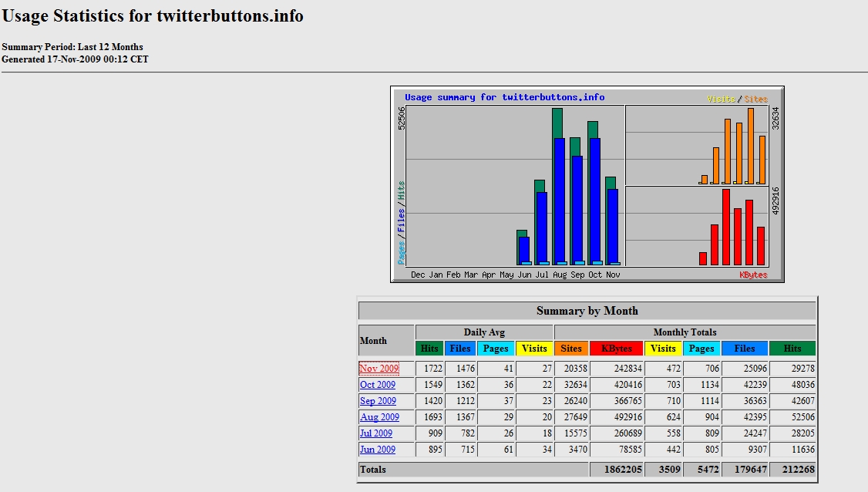868x492 pixels.
Task: Click the cyan Monthly Totals Pages header
Action: 701,349
